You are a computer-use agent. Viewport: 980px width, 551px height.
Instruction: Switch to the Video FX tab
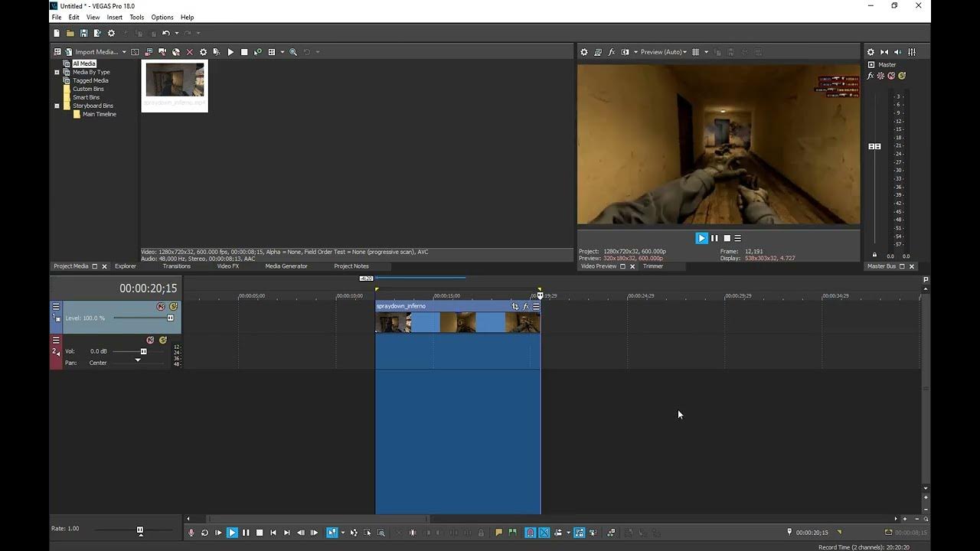pos(228,266)
